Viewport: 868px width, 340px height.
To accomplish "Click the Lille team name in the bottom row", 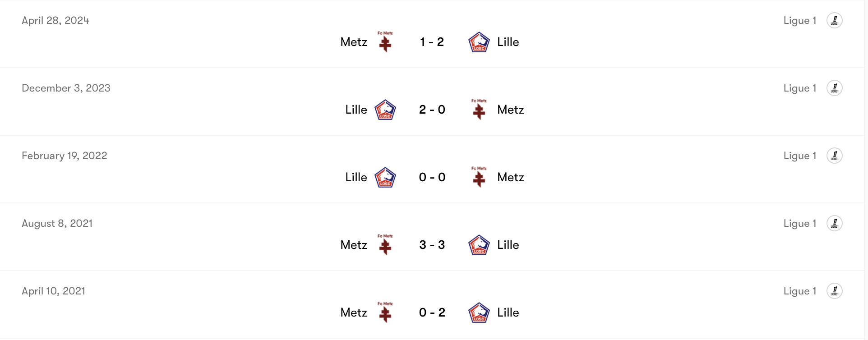I will pos(508,312).
